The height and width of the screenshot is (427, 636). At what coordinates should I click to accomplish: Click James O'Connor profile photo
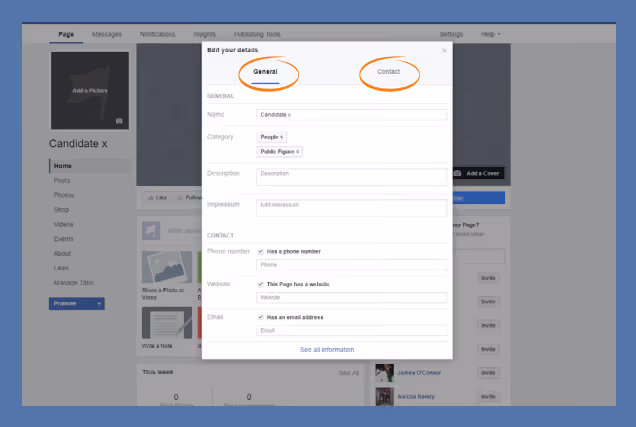[385, 373]
